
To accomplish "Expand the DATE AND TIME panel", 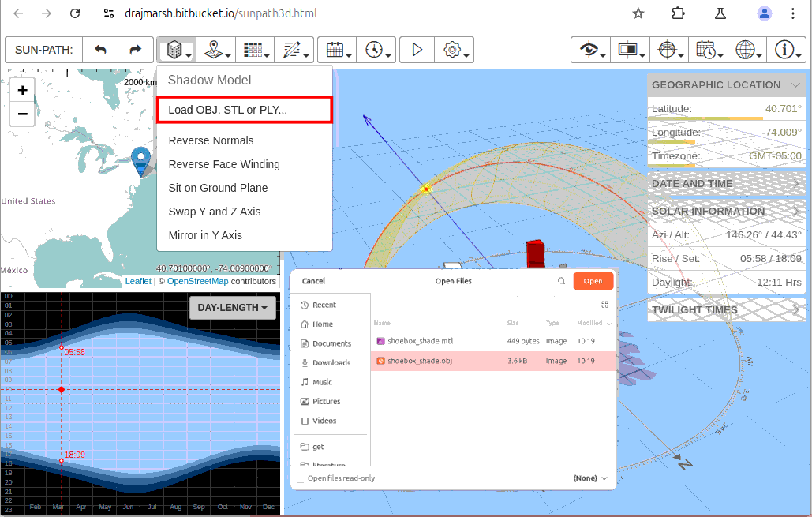I will coord(725,184).
